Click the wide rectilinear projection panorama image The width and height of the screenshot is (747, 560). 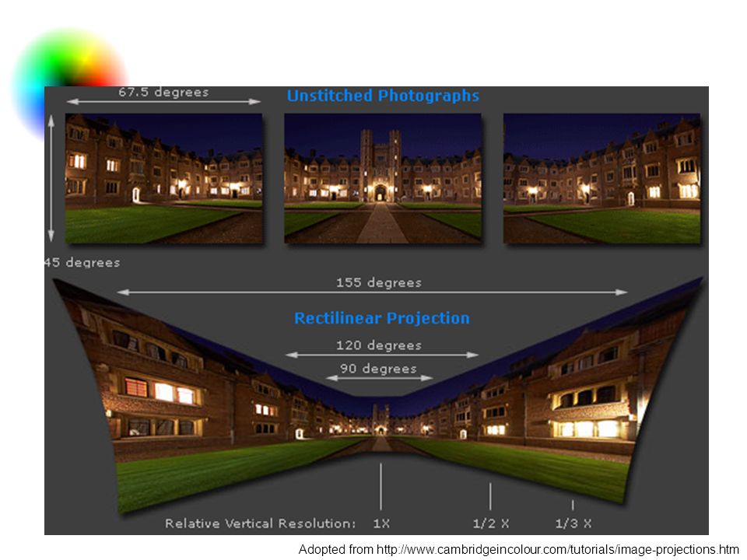pyautogui.click(x=379, y=395)
